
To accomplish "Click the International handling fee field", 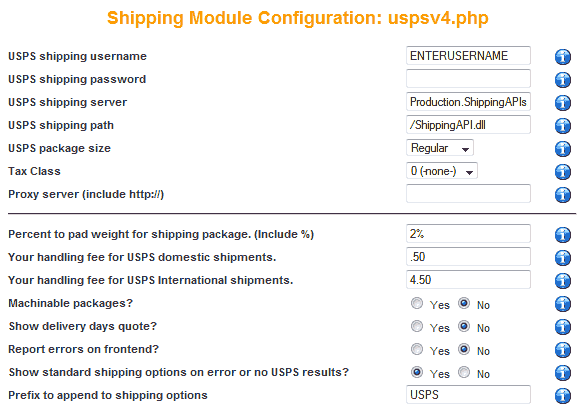I will point(468,280).
